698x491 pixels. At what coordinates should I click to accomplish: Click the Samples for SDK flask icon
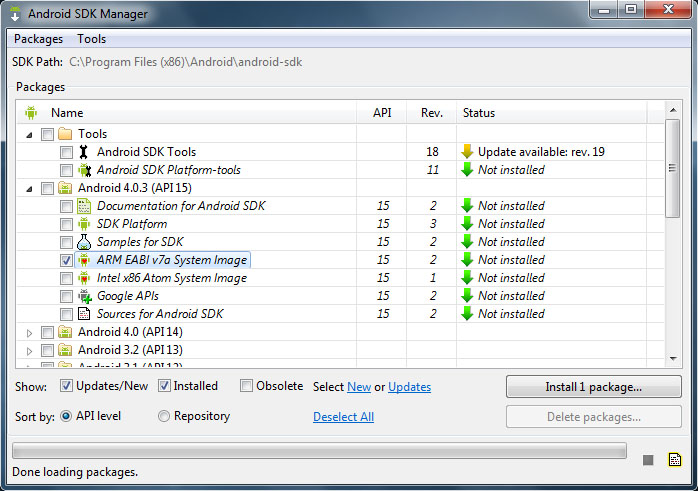pos(84,242)
